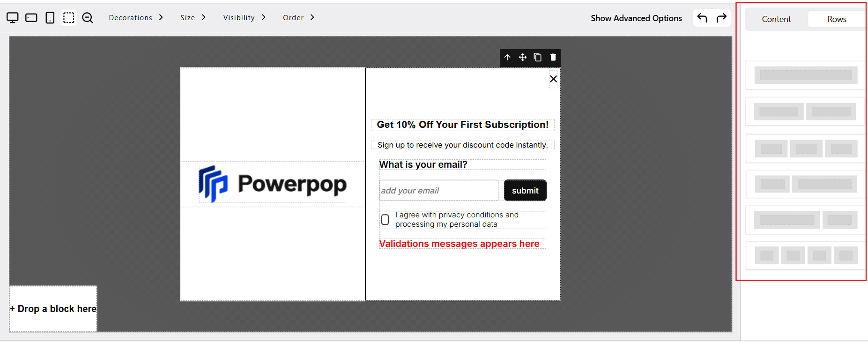Select the privacy conditions agreement text
Image resolution: width=868 pixels, height=342 pixels.
coord(457,219)
